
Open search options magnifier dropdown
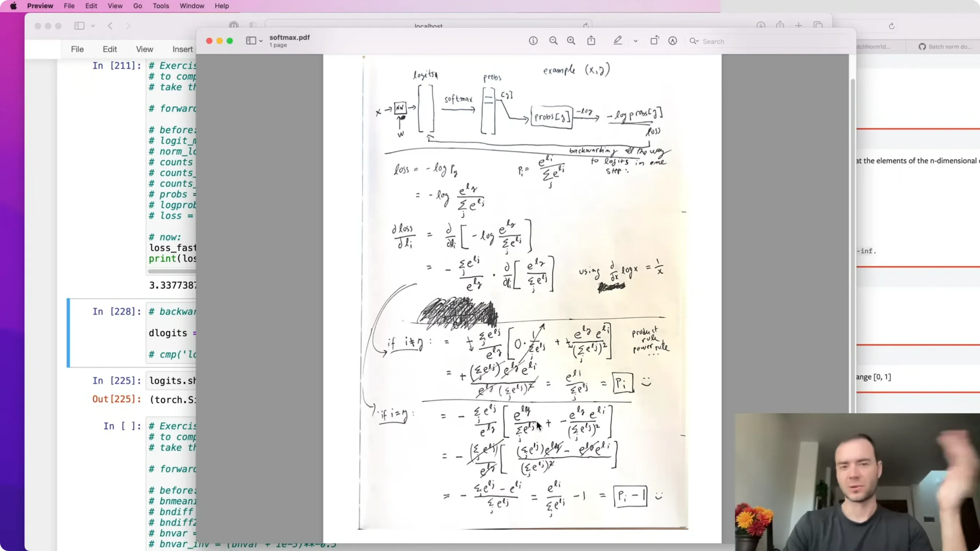click(694, 41)
